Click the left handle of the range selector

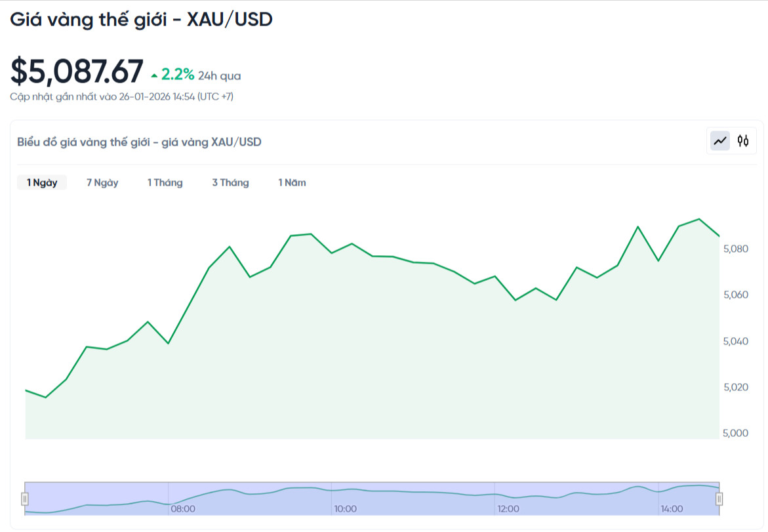click(24, 499)
